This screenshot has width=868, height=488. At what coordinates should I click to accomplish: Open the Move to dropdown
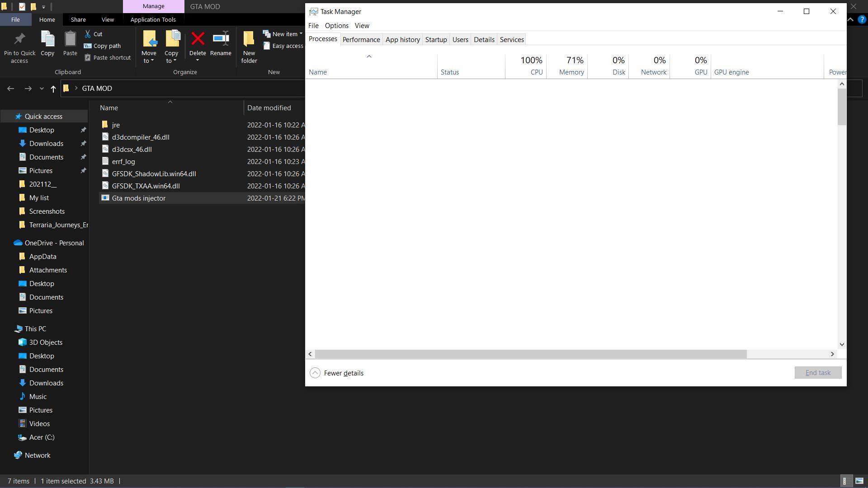point(149,61)
